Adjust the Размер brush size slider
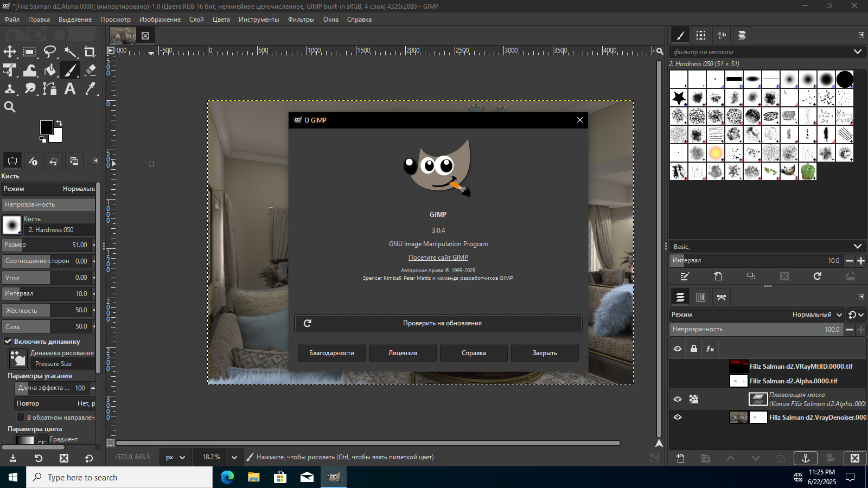Screen dimensions: 868x488 pyautogui.click(x=47, y=245)
